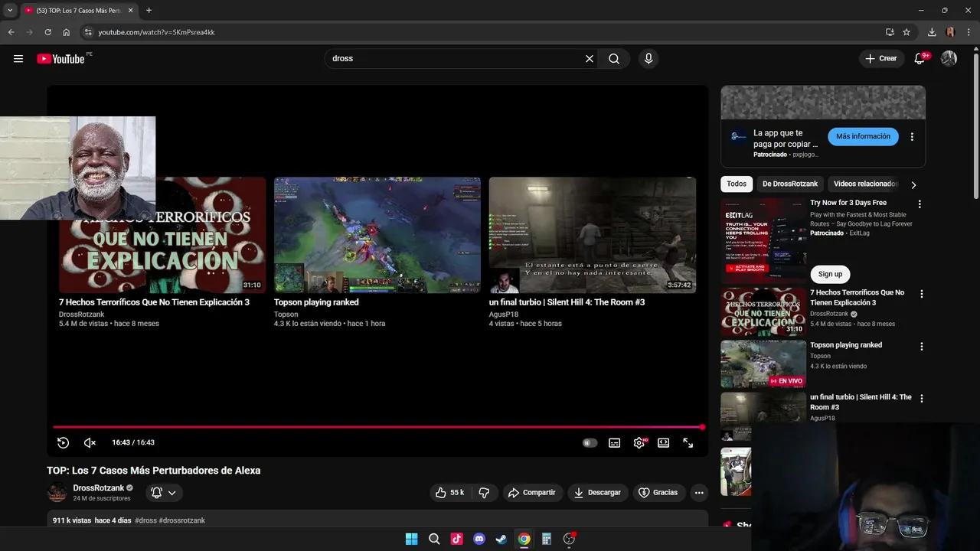
Task: Download the video with Descargar
Action: pyautogui.click(x=597, y=493)
